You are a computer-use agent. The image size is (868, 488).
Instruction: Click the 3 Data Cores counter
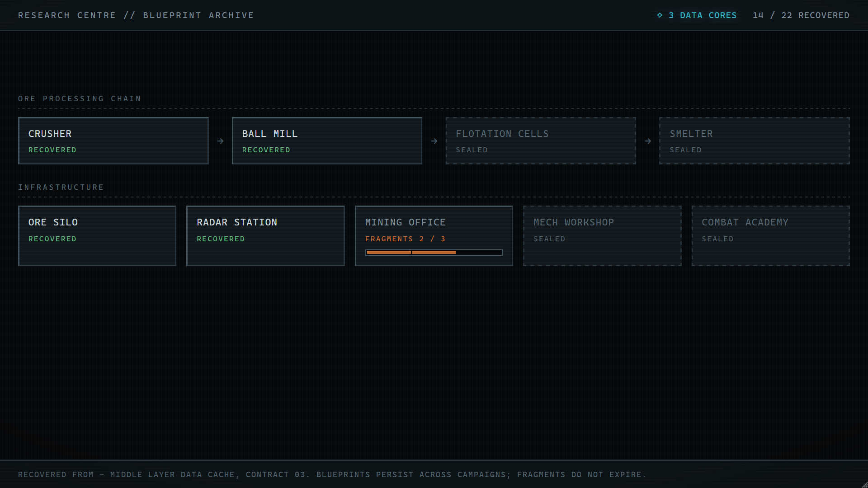pos(697,15)
